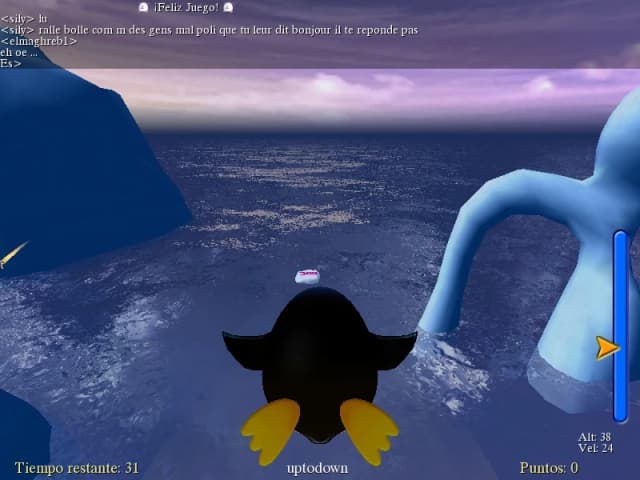Click the right penguin icon beside ¡Feliz Juego!
The width and height of the screenshot is (640, 480).
click(x=229, y=7)
